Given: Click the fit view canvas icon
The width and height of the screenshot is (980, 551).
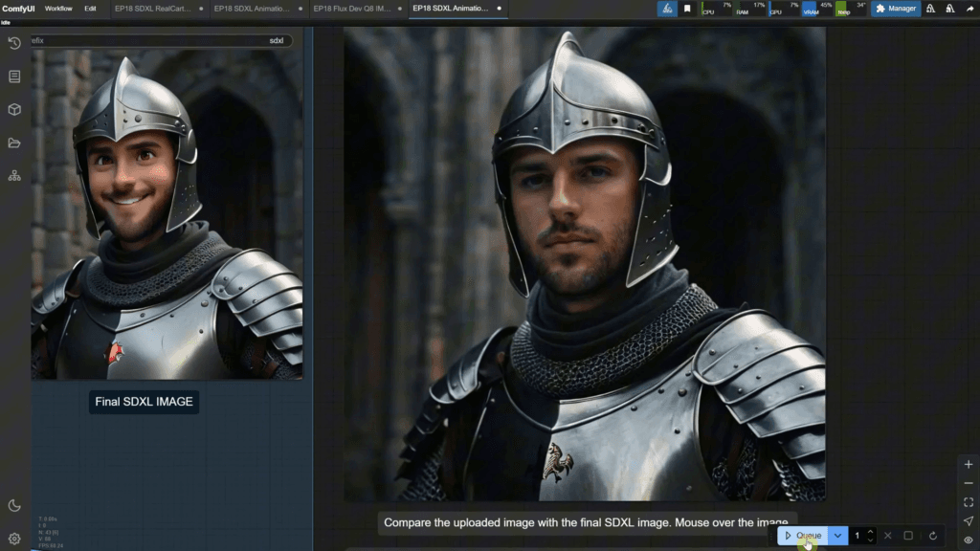Looking at the screenshot, I should pos(969,502).
